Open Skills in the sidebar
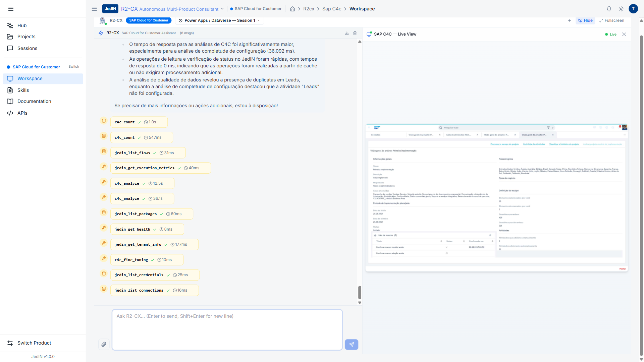The width and height of the screenshot is (644, 362). (23, 90)
